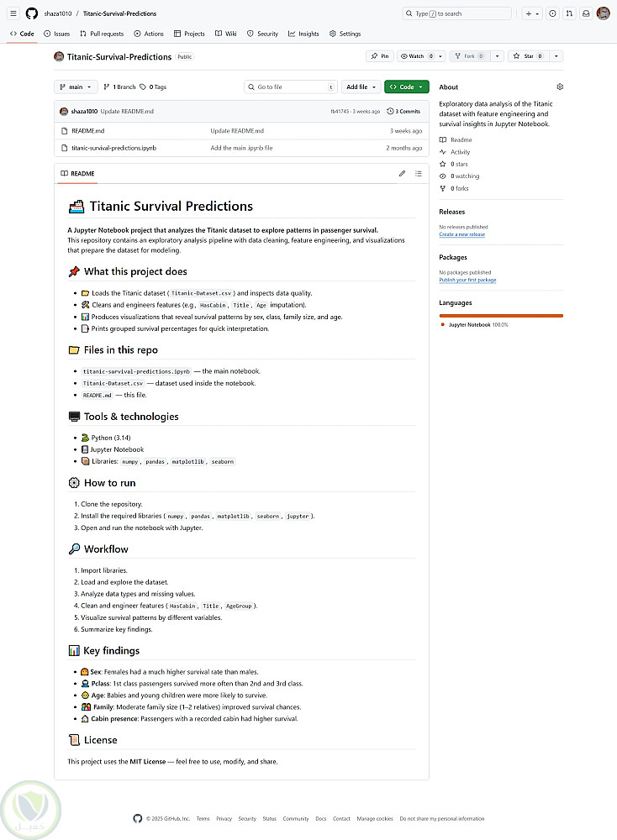
Task: Switch to the Issues tab
Action: 57,34
